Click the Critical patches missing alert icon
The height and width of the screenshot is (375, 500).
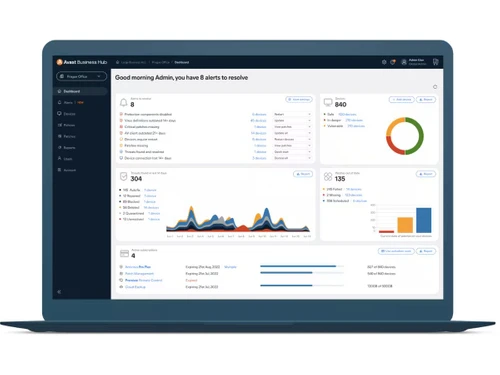coord(121,127)
